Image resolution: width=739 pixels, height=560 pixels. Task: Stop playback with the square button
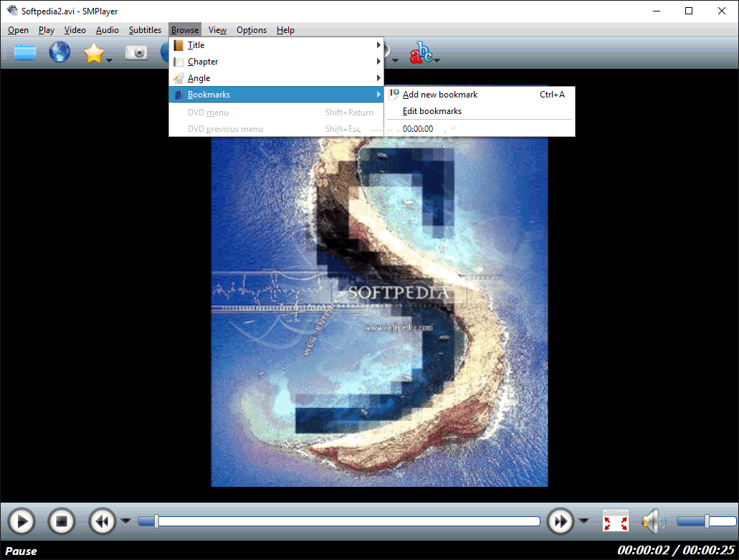(x=62, y=521)
